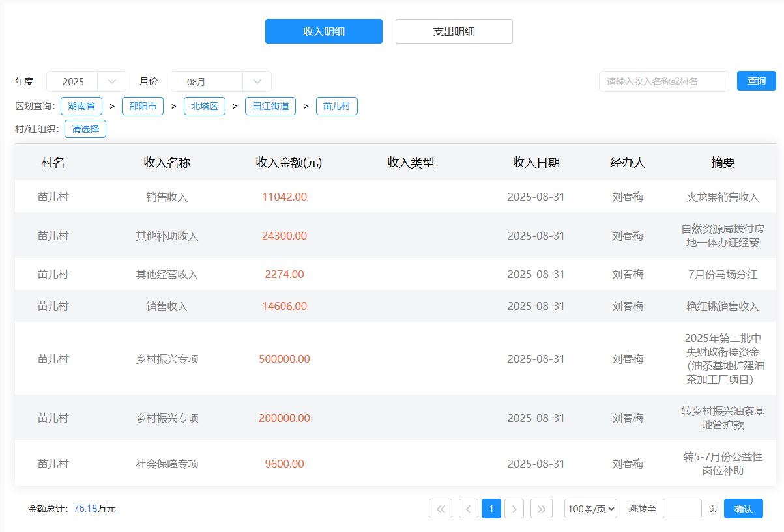Go to the first page arrow
Viewport: 784px width, 532px height.
(x=441, y=509)
